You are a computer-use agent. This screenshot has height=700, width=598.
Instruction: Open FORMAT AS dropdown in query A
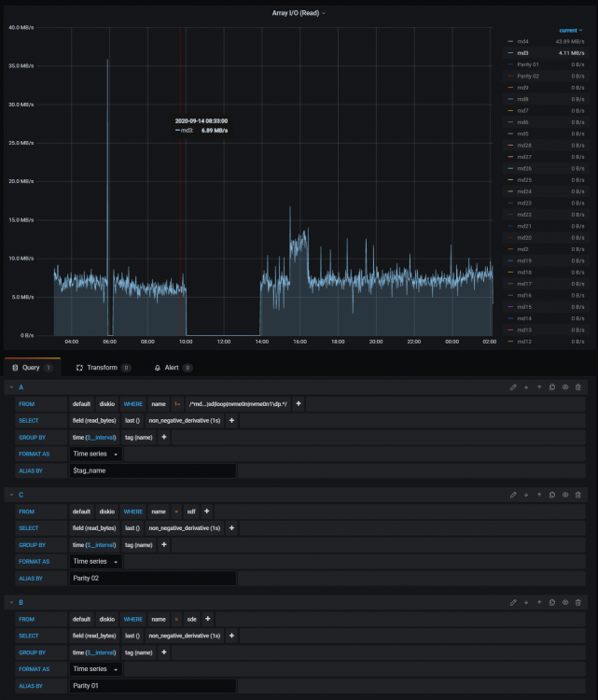[95, 454]
